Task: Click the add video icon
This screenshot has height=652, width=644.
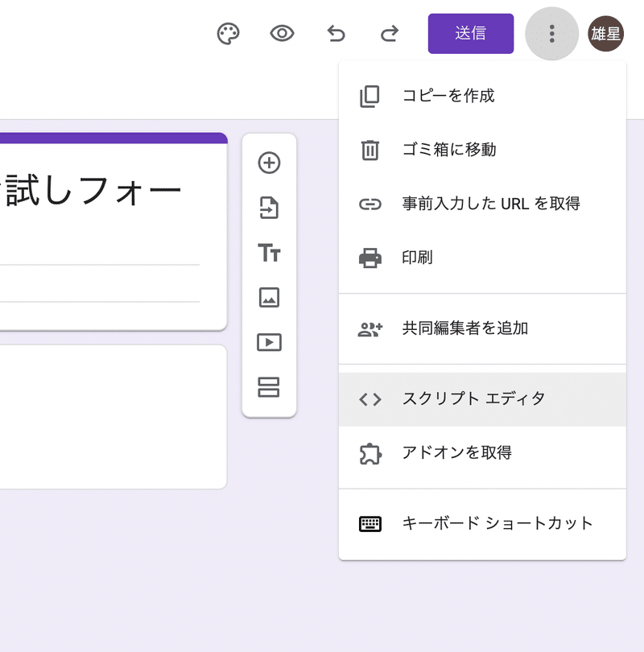Action: click(269, 343)
